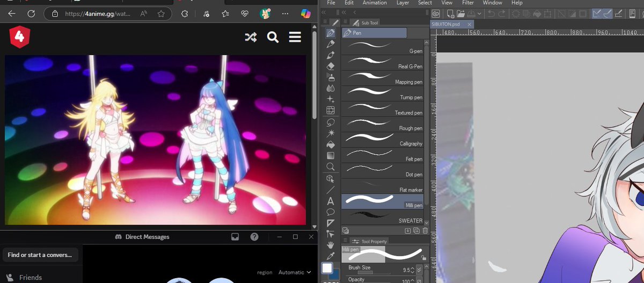Select the Lasso selection tool
Image resolution: width=644 pixels, height=283 pixels.
coord(331,122)
